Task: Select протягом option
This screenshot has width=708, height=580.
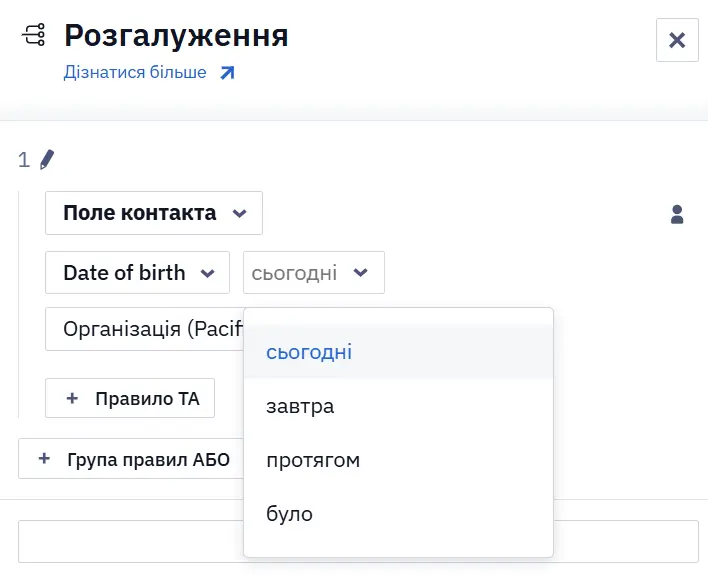Action: click(398, 460)
